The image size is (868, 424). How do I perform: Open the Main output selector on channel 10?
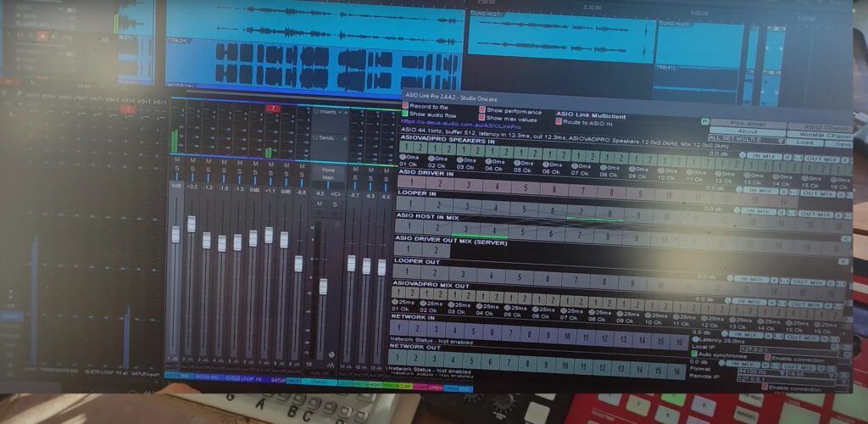click(x=329, y=178)
